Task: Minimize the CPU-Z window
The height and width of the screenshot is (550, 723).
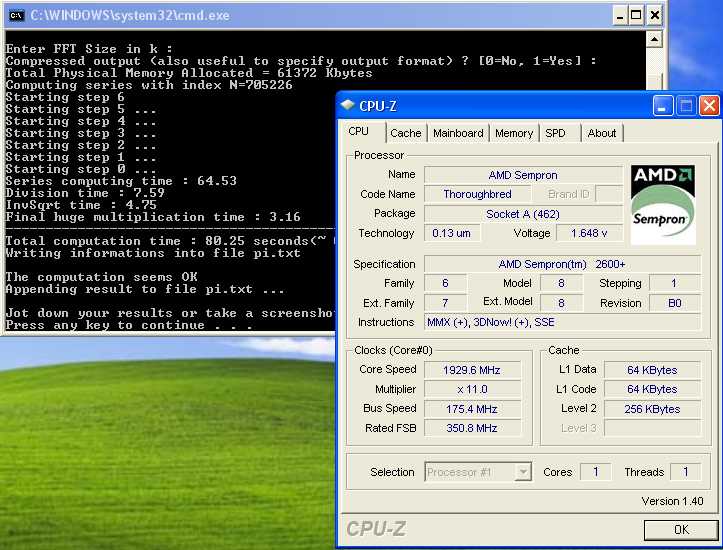Action: click(x=662, y=106)
